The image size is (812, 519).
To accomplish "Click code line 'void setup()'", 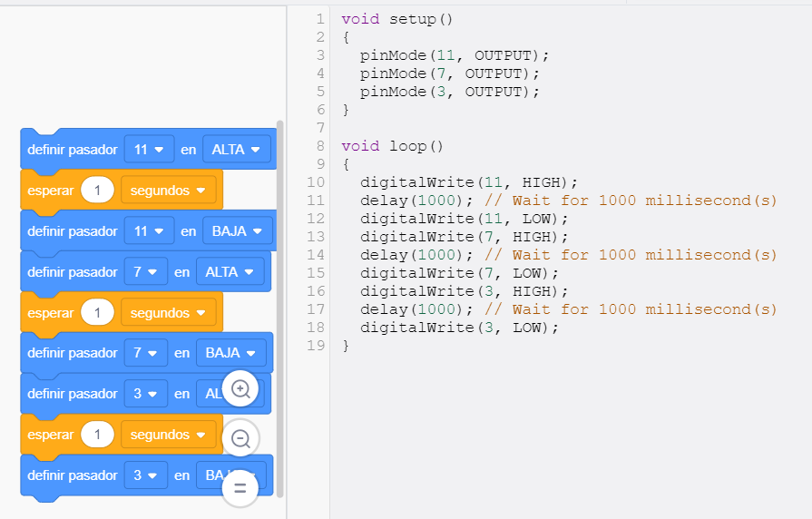I will (x=397, y=19).
